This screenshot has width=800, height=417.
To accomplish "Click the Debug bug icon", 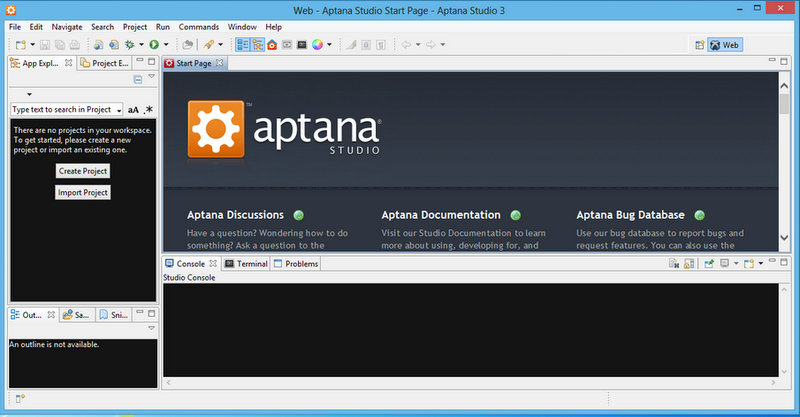I will click(130, 45).
